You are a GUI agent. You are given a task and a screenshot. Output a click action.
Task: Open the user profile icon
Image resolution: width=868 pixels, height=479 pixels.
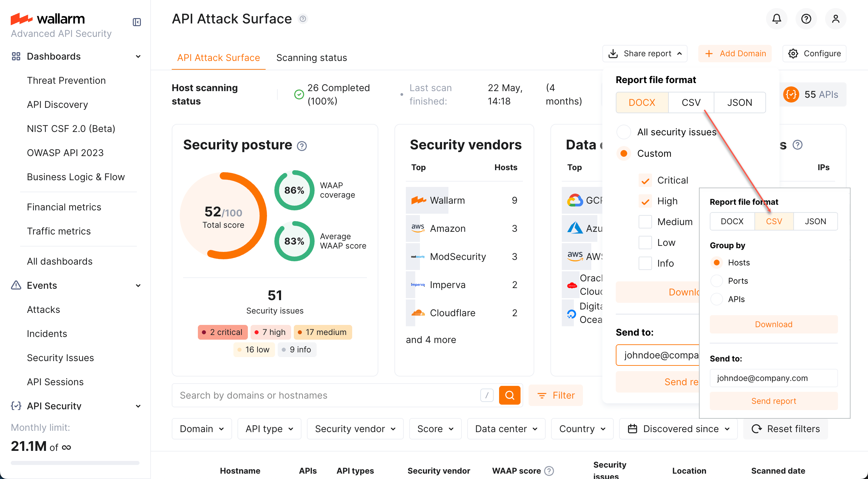[836, 19]
